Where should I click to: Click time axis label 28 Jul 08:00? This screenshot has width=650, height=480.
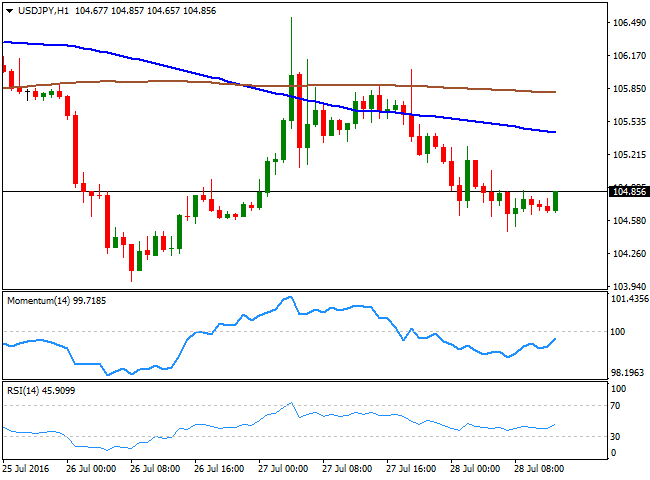point(539,469)
